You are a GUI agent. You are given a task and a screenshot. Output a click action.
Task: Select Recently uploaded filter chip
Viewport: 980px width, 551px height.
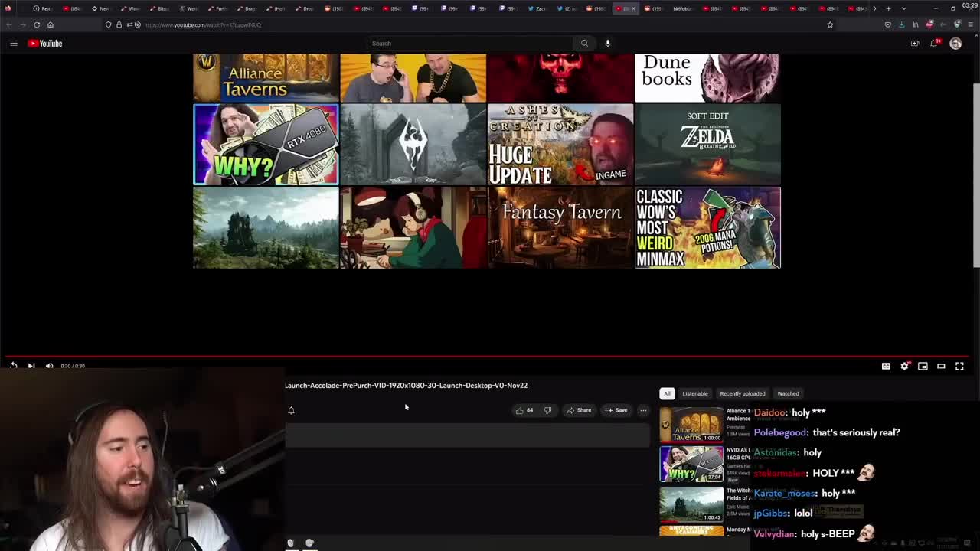(x=742, y=393)
